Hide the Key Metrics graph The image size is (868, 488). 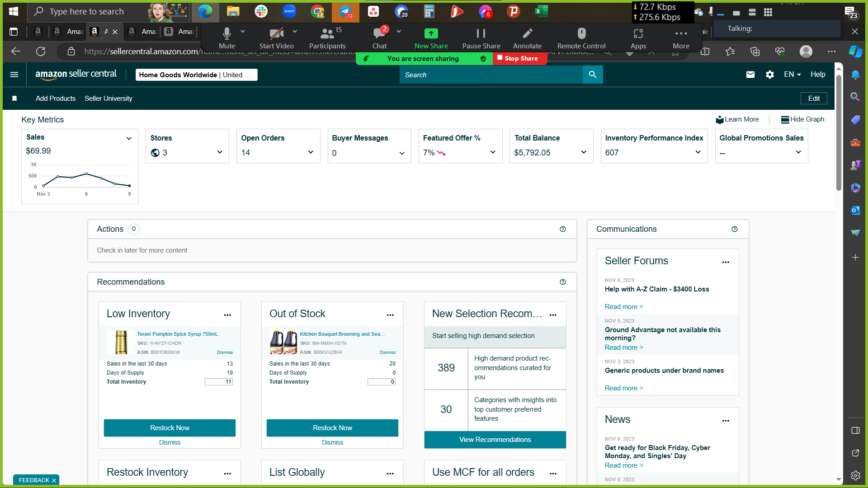click(802, 119)
